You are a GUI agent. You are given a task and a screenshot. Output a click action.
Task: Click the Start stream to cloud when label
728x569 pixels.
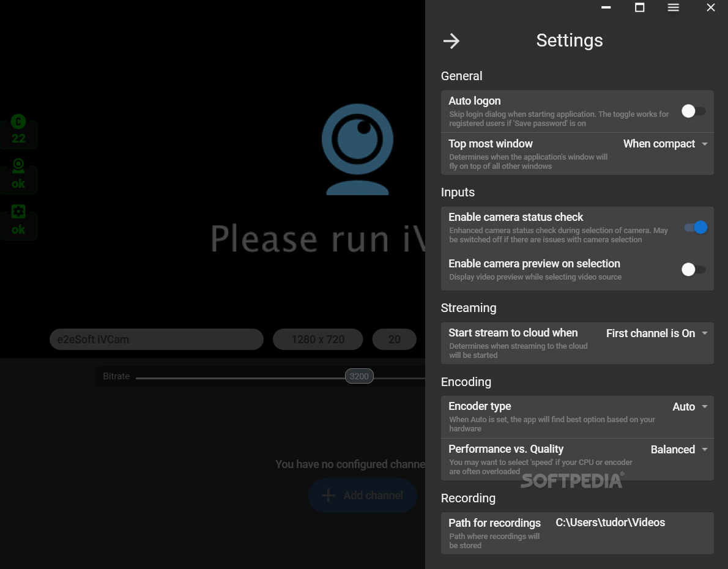click(x=513, y=333)
